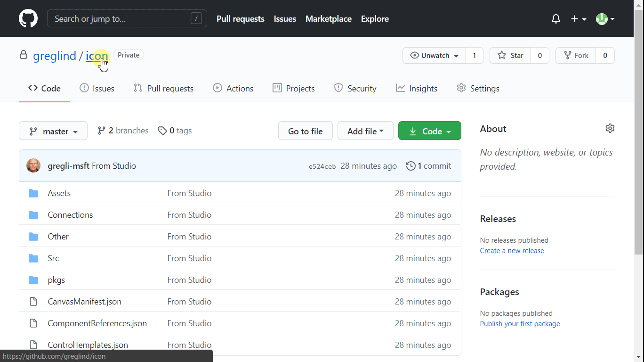Open the plus create-new menu

click(x=578, y=19)
